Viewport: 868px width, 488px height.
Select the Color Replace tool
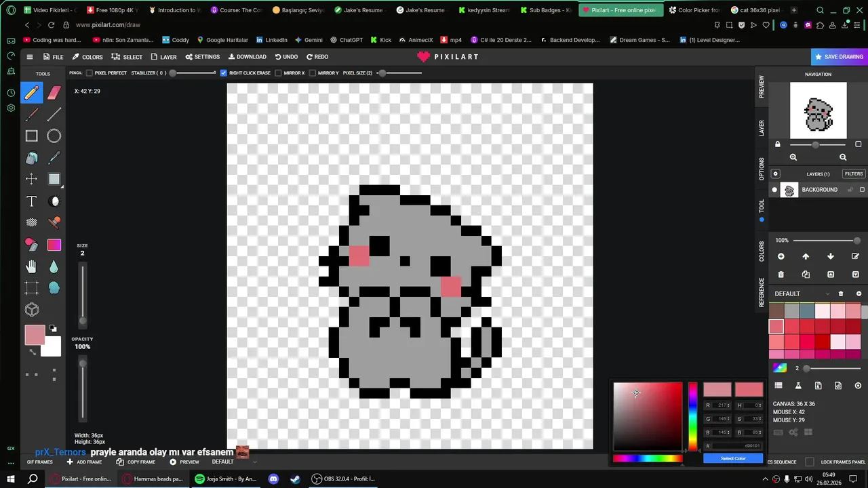[x=31, y=245]
